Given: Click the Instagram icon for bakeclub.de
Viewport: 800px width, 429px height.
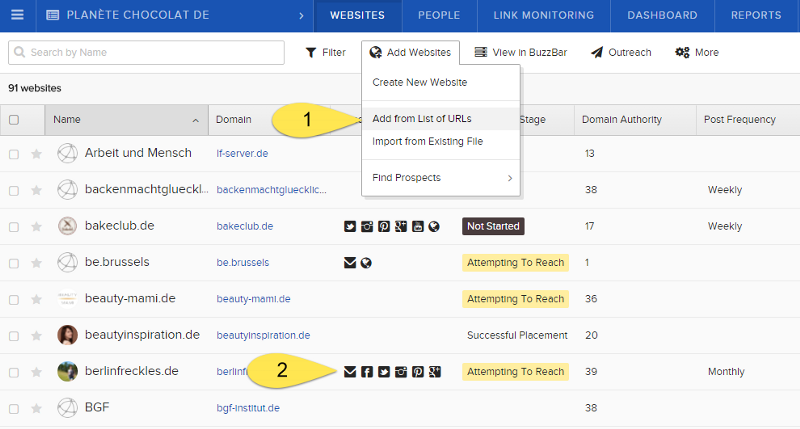Looking at the screenshot, I should pyautogui.click(x=367, y=226).
